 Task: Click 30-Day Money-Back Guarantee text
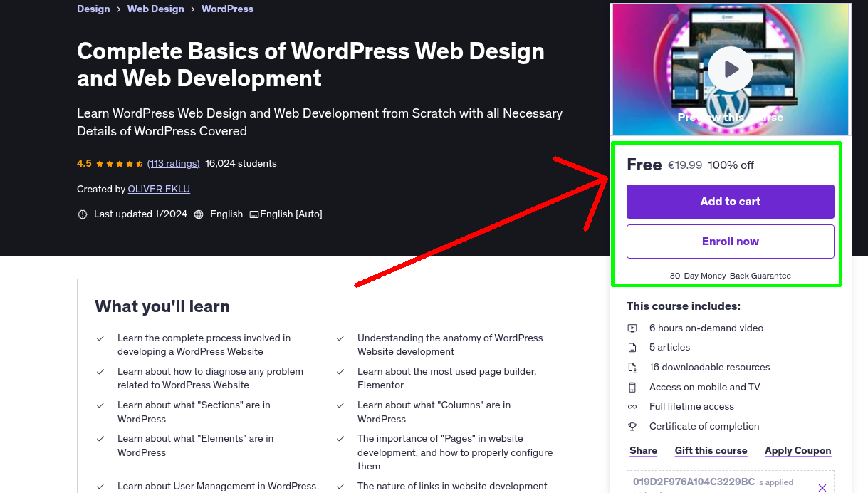coord(730,276)
